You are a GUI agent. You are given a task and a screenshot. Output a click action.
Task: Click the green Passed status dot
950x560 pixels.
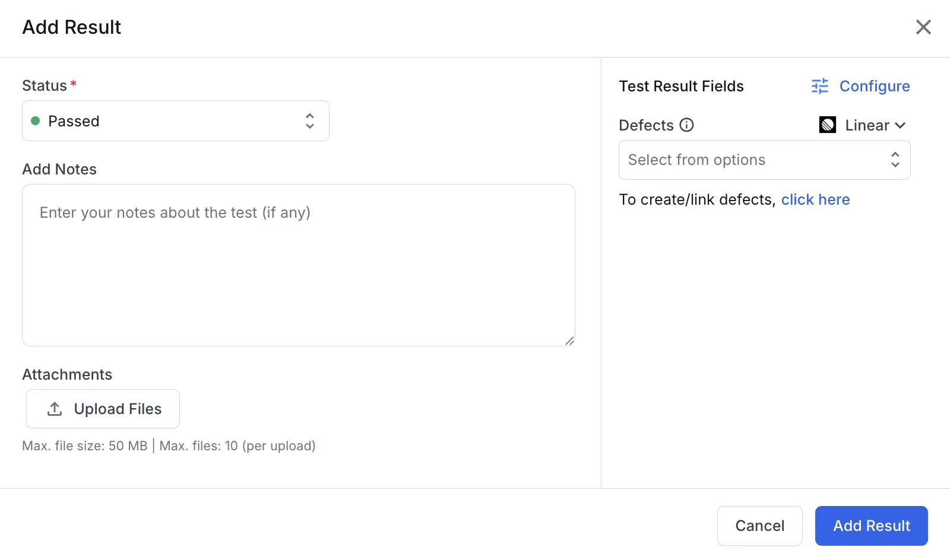coord(36,121)
